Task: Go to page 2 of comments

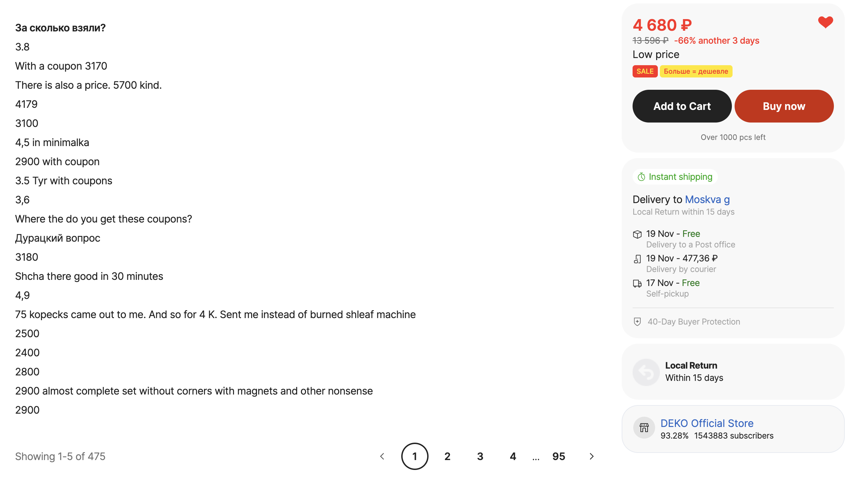Action: (x=447, y=456)
